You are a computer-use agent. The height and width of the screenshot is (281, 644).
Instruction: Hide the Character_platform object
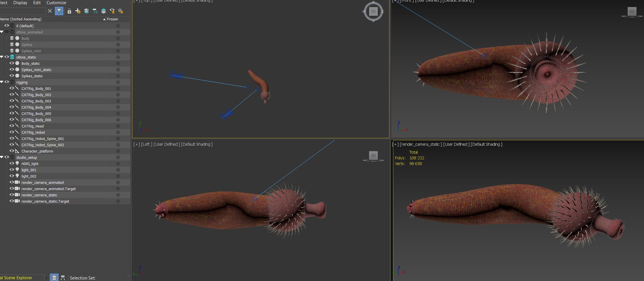12,151
